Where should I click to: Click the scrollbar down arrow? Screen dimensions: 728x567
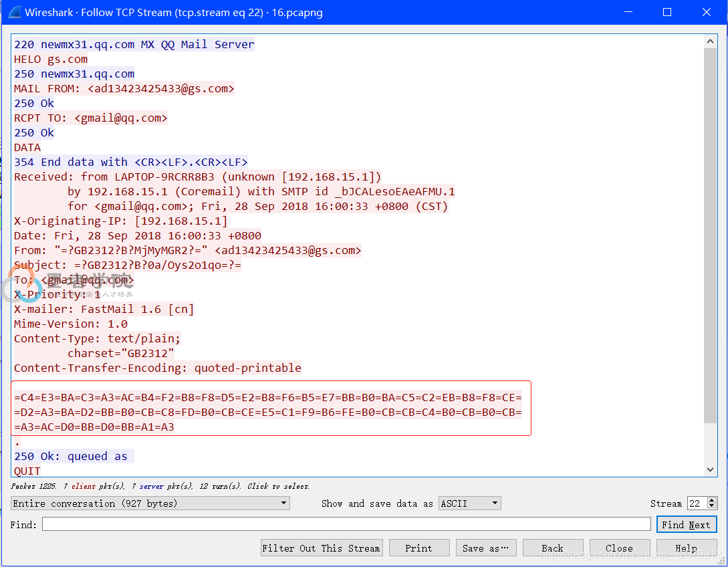tap(710, 469)
